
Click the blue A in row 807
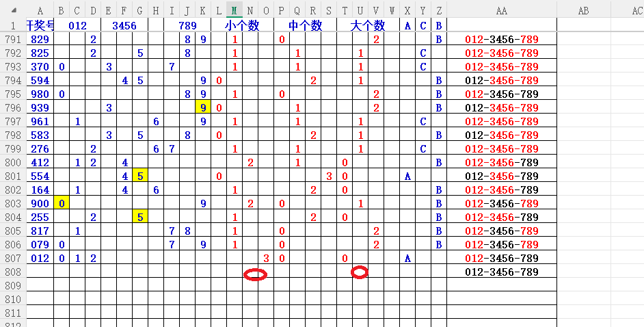(x=407, y=259)
